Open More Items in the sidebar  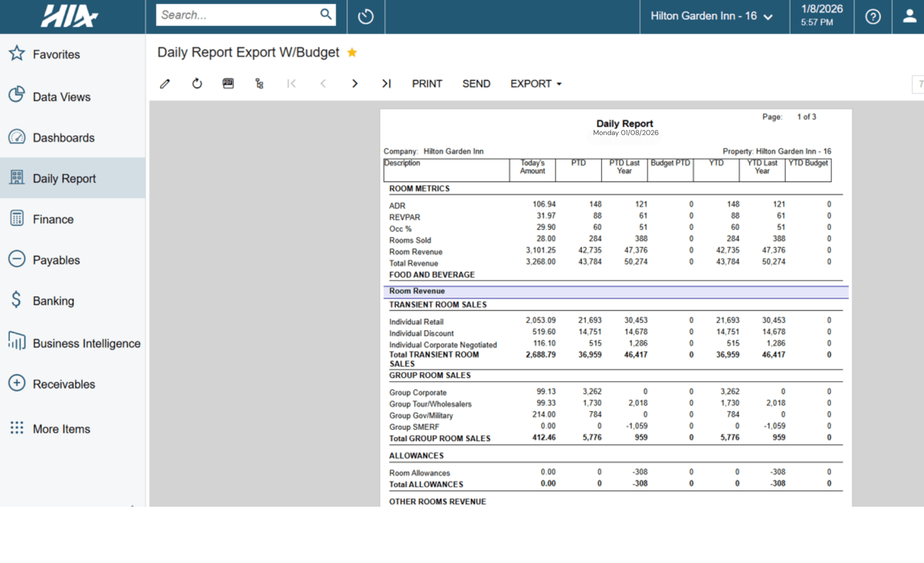61,429
